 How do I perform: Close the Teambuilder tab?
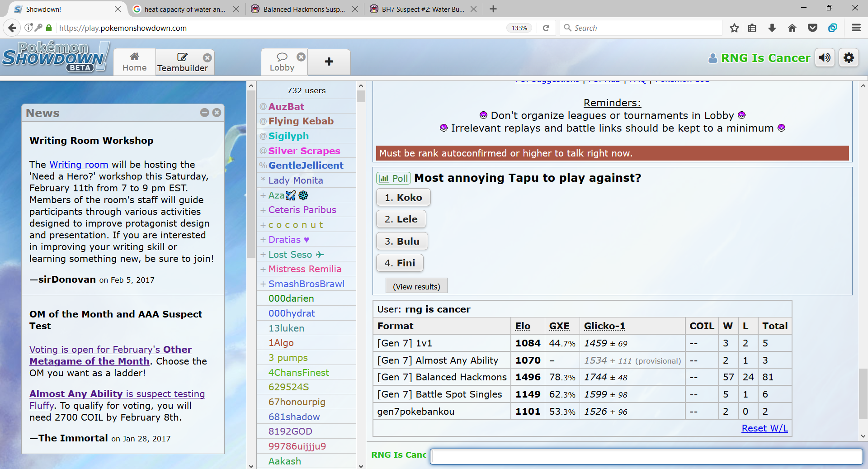pos(208,57)
